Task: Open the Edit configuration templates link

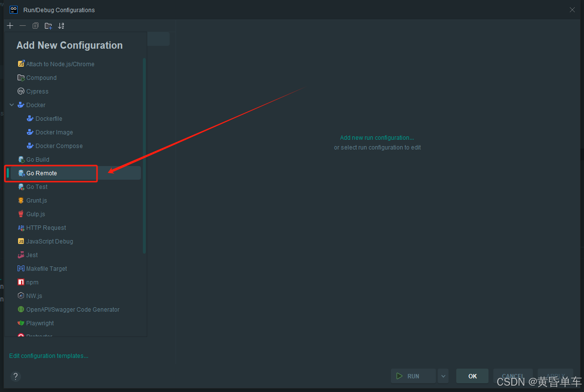Action: point(49,356)
